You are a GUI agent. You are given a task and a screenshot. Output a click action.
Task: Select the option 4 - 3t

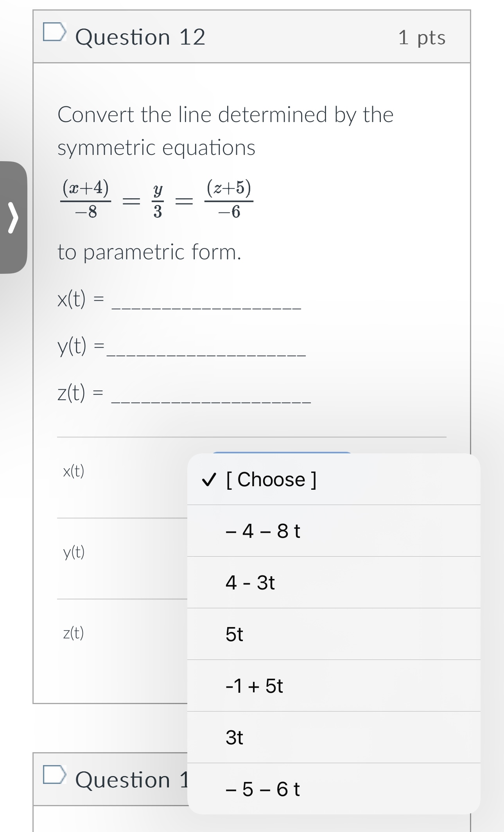pos(249,583)
